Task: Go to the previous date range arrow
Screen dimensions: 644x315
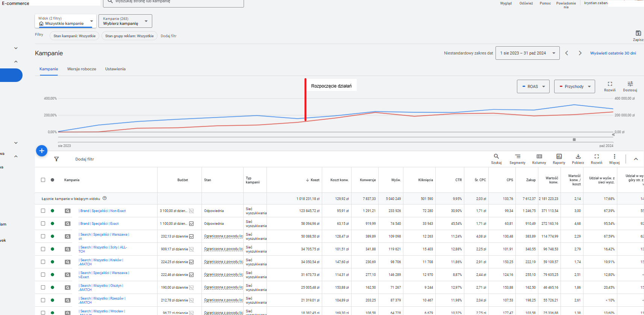Action: pyautogui.click(x=567, y=53)
